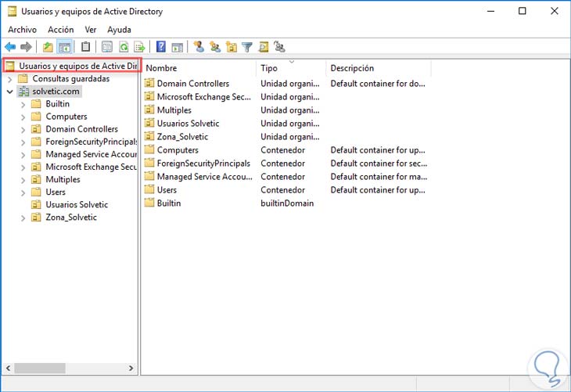Expand the Zona_Solvetic tree node
Viewport: 571px width, 392px height.
23,218
